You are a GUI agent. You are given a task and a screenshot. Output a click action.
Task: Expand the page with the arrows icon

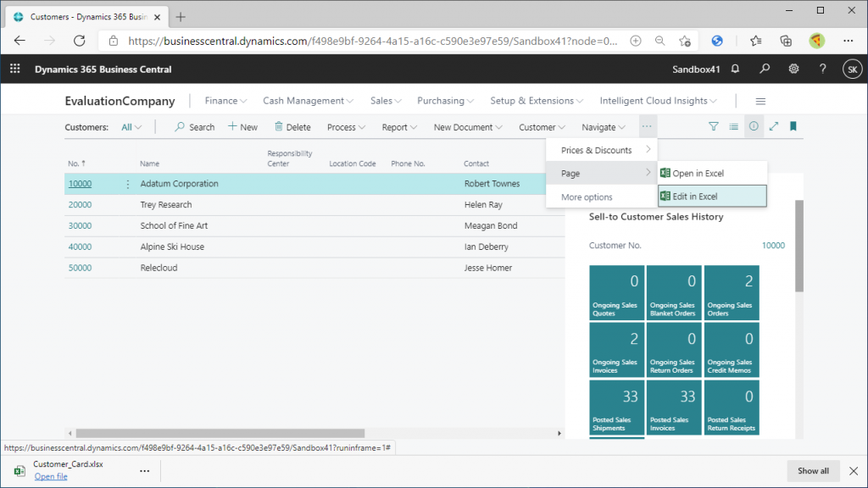point(774,127)
